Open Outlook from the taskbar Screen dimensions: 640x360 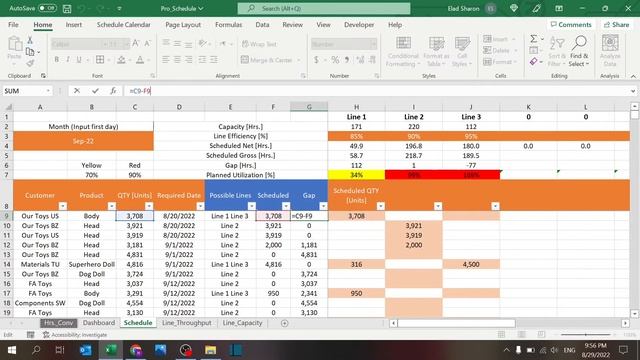click(x=86, y=350)
